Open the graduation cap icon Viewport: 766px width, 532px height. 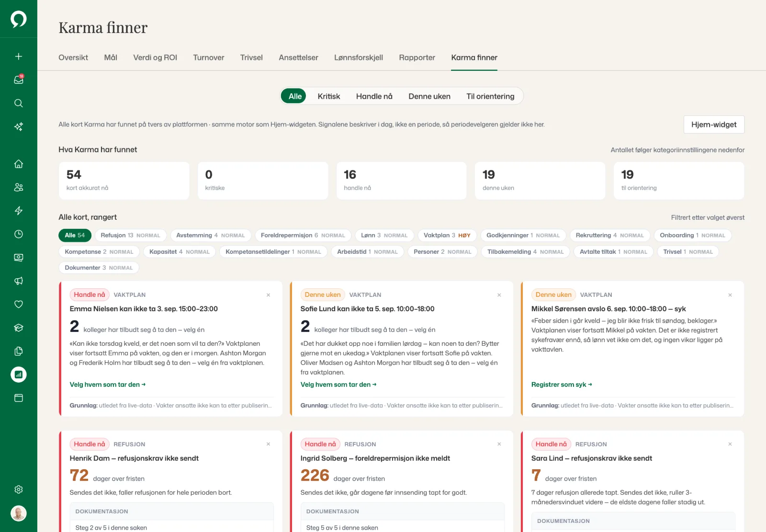coord(19,328)
